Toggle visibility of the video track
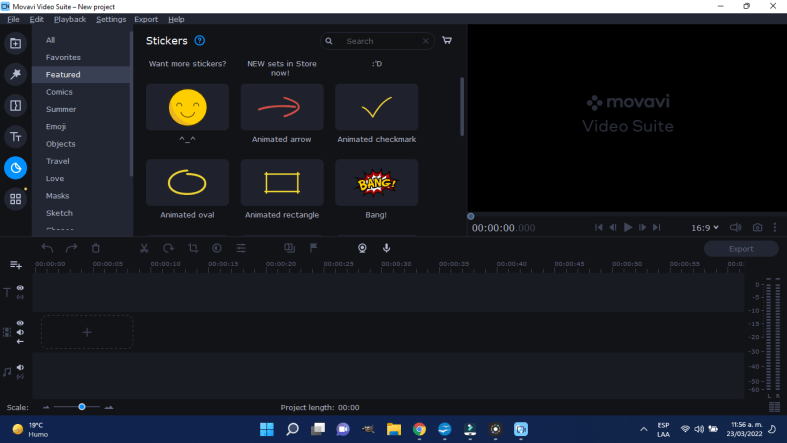 20,323
